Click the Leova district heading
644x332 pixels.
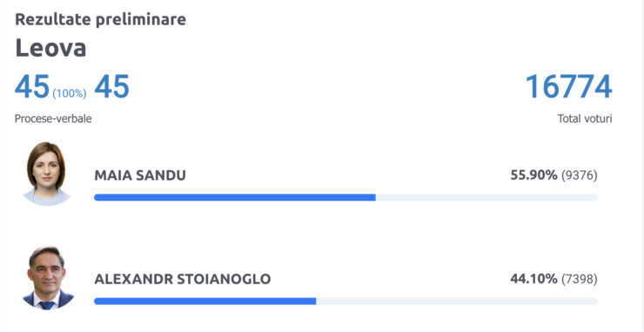coord(51,48)
